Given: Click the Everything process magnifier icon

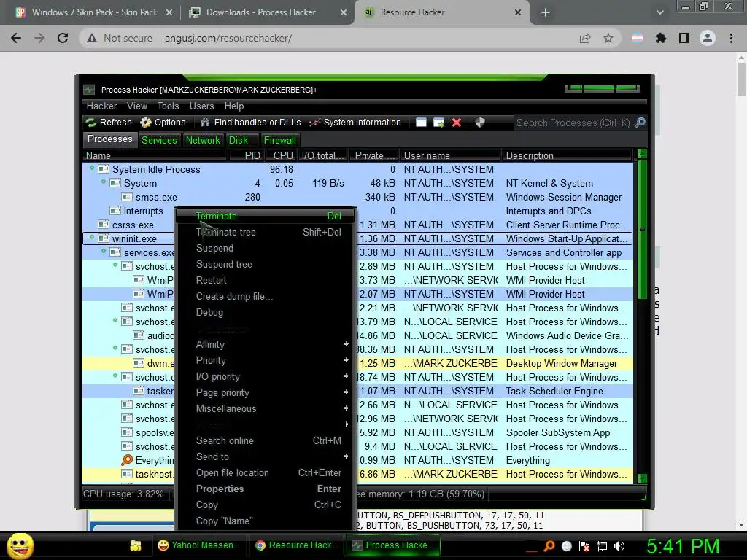Looking at the screenshot, I should click(127, 460).
